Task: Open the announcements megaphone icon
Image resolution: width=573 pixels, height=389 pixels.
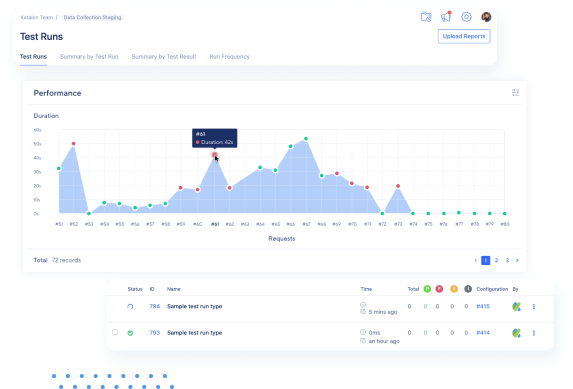Action: [446, 17]
